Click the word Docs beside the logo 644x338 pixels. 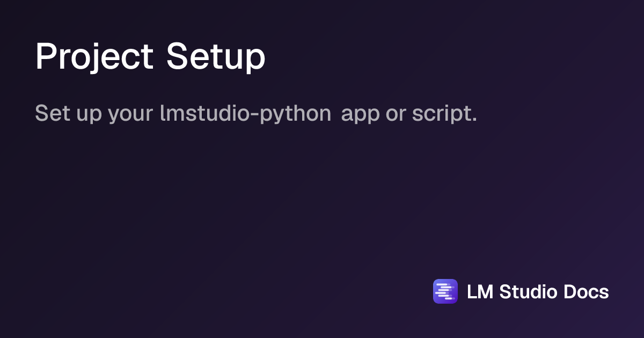[586, 292]
